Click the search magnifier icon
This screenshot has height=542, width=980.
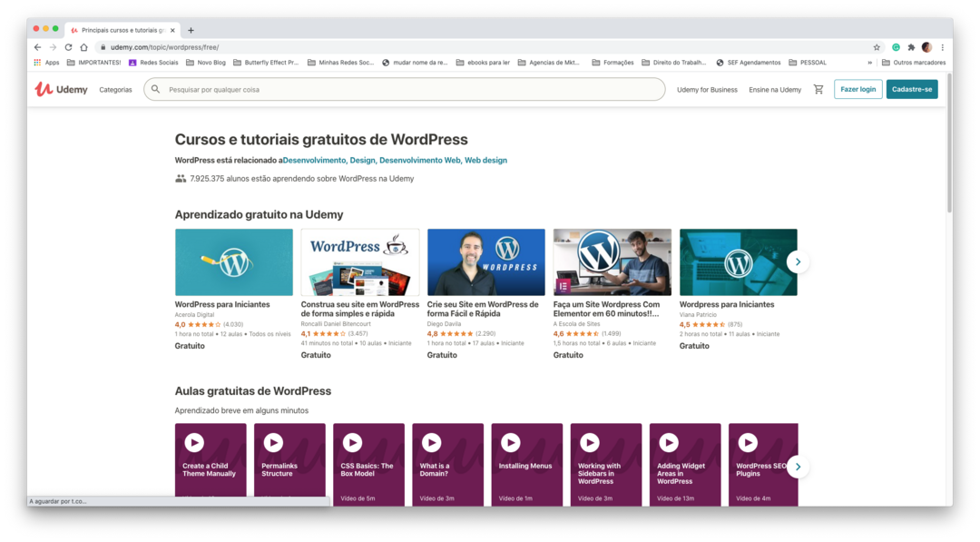[x=156, y=89]
